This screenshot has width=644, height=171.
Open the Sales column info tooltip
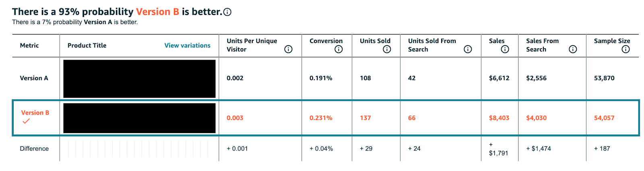pos(505,49)
